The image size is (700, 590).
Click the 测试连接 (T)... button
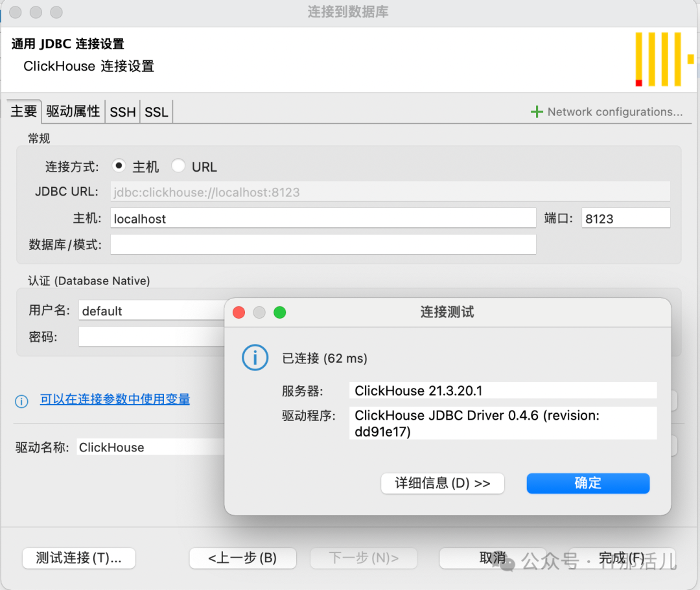click(79, 558)
